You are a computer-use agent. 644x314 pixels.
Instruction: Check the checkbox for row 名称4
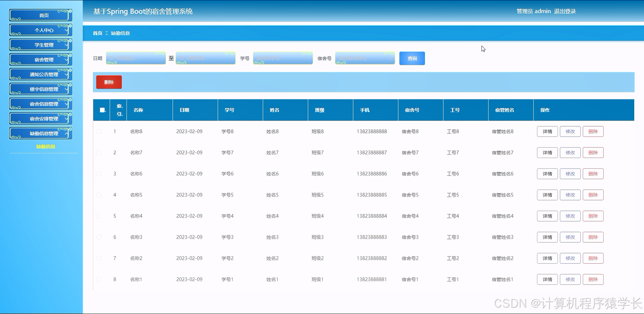tap(99, 216)
